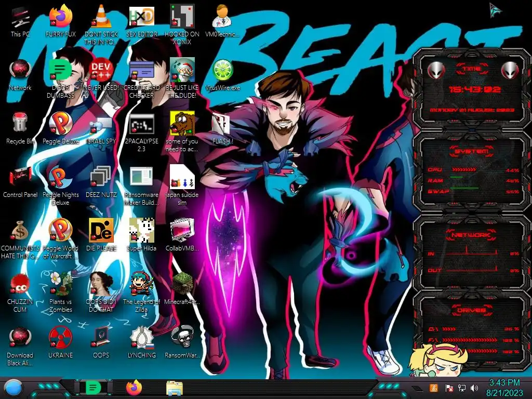Select the HOOKED ON XONIX icon

pyautogui.click(x=182, y=16)
